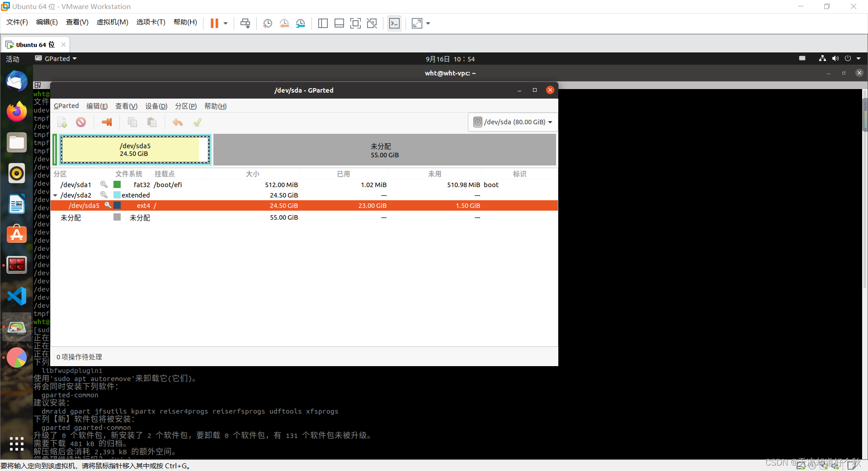Open LibreOffice Writer from the dock
The image size is (868, 471).
coord(17,204)
